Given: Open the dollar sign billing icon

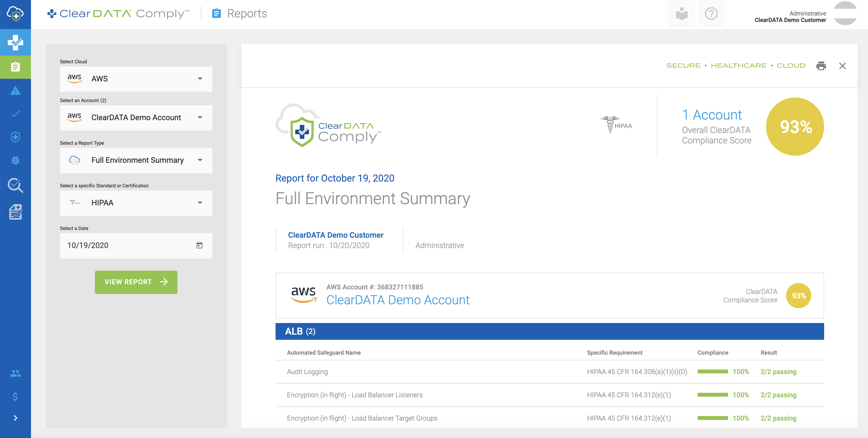Looking at the screenshot, I should tap(15, 396).
